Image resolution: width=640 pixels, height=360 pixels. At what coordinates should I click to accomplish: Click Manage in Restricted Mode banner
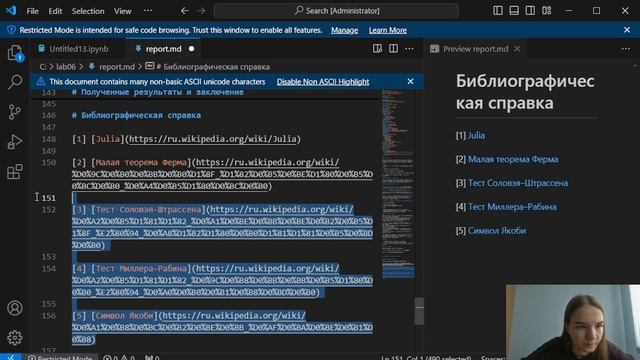[344, 30]
